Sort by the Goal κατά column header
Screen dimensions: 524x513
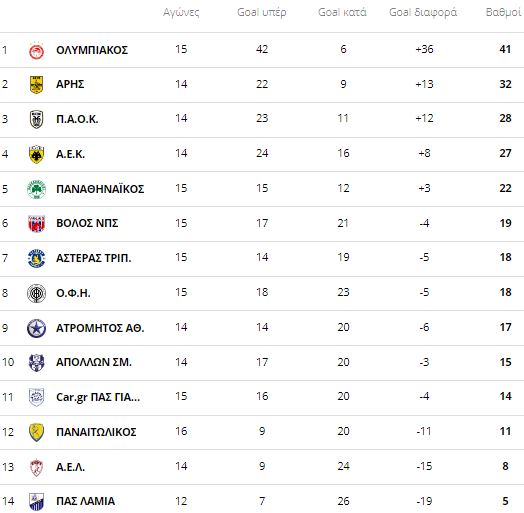point(342,12)
